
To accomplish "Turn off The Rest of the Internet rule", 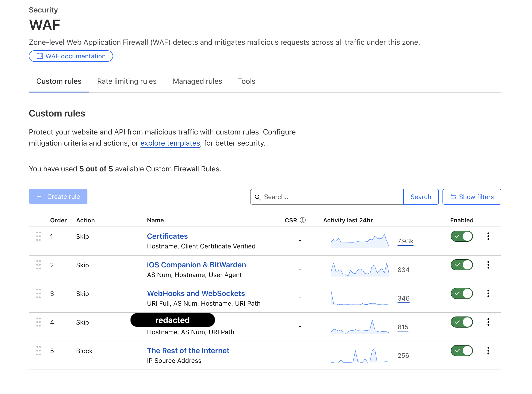I will point(462,351).
